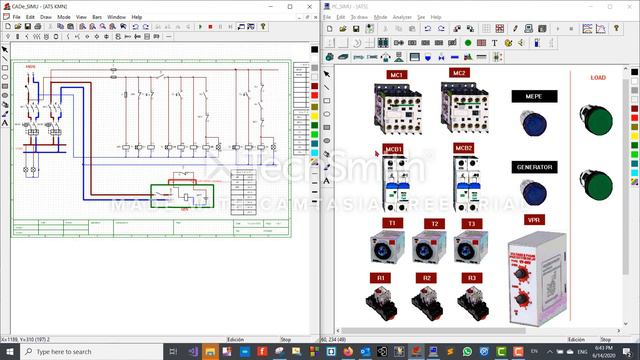The image size is (640, 360).
Task: Open the Help menu in PC_SIMU
Action: coord(436,17)
